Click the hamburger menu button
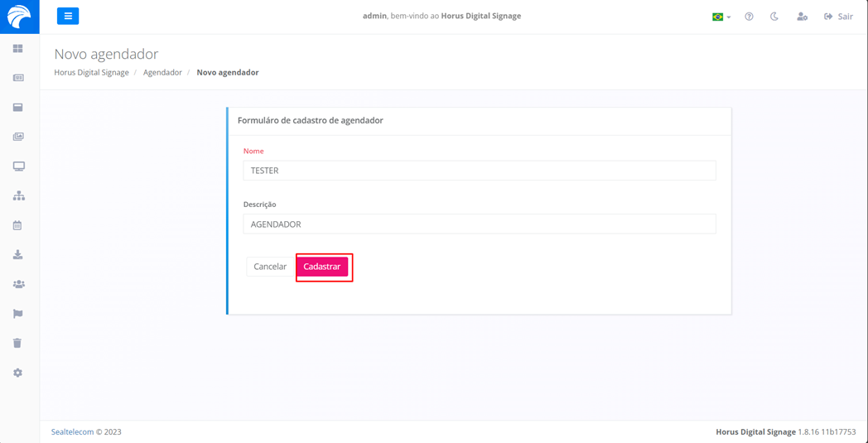Image resolution: width=868 pixels, height=443 pixels. click(x=68, y=16)
